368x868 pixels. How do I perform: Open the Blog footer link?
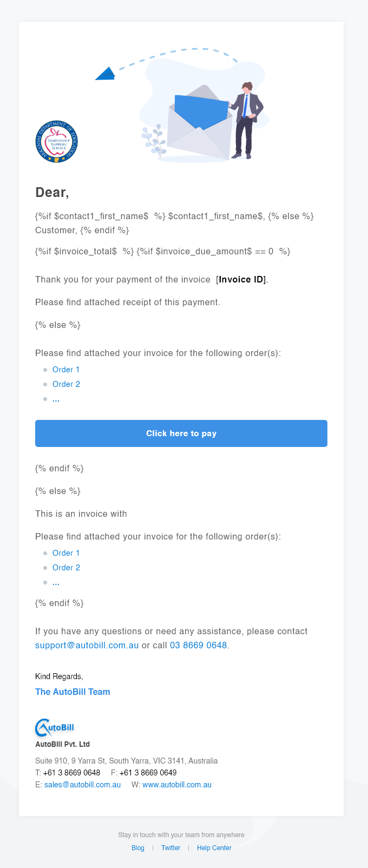tap(138, 848)
